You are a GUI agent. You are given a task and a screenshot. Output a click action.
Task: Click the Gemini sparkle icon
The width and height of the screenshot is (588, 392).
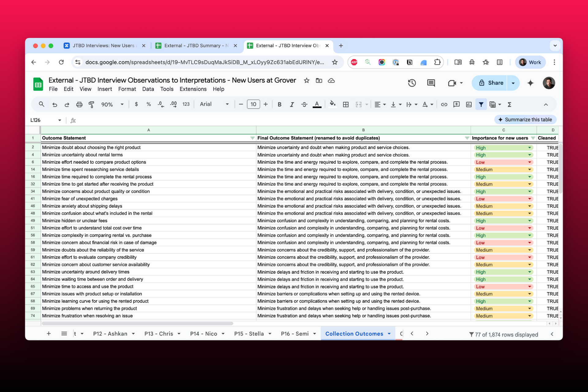[530, 83]
